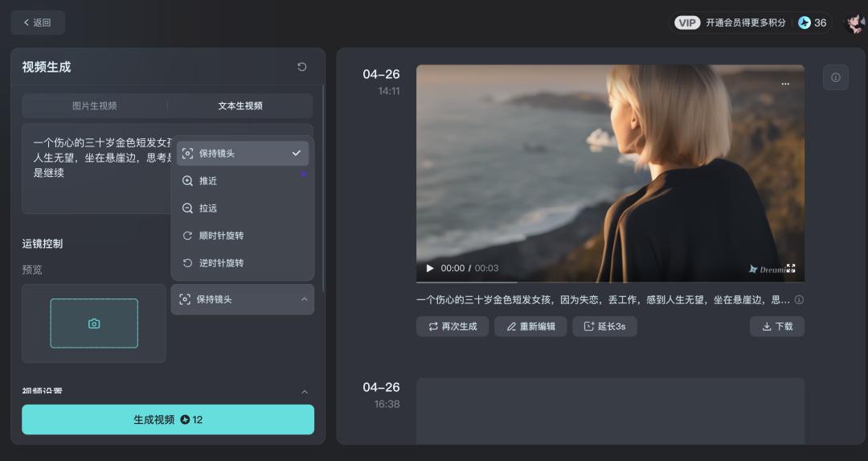Click 生成视频 button
Viewport: 868px width, 461px height.
(168, 419)
